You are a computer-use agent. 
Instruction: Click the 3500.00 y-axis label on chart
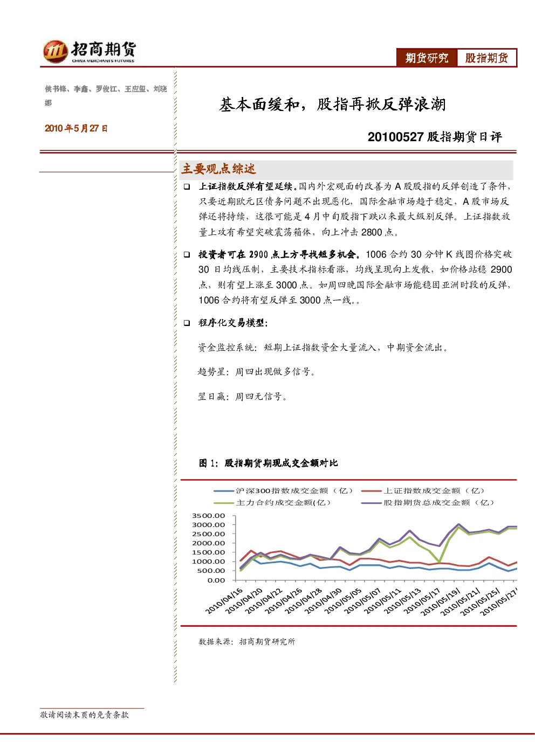click(x=208, y=516)
